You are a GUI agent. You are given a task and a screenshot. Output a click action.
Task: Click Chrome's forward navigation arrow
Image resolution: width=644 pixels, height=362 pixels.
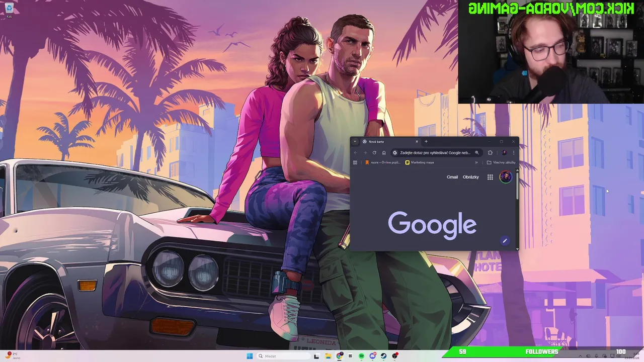point(365,152)
